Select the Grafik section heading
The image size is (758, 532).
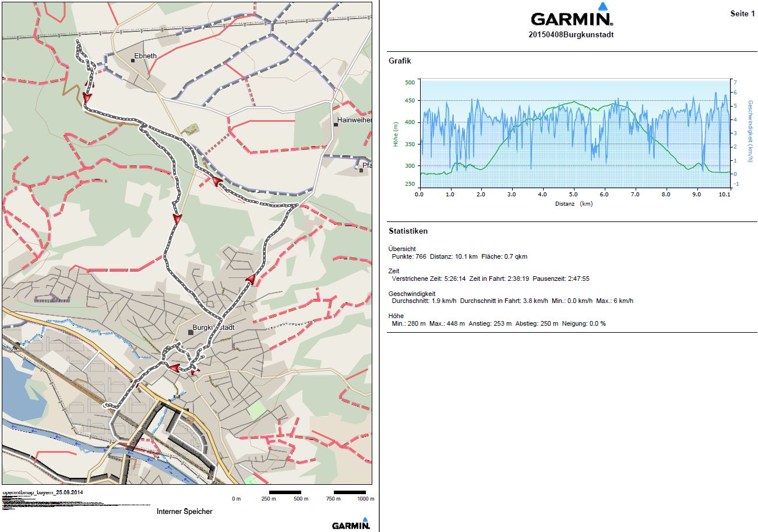400,61
